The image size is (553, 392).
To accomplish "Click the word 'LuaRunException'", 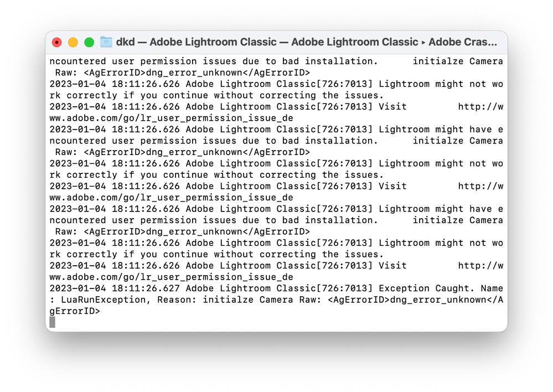I will tap(104, 300).
